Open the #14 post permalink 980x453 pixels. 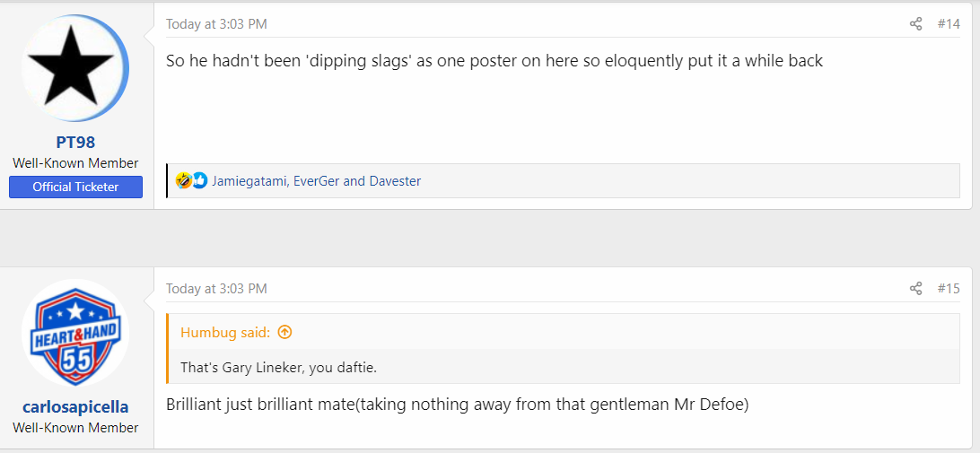click(x=948, y=24)
